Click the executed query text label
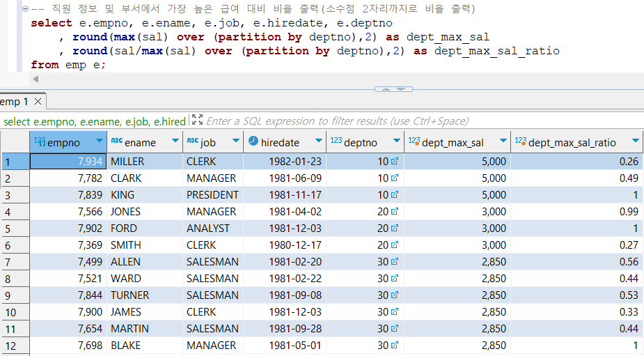Screen dimensions: 644x356 click(x=95, y=122)
